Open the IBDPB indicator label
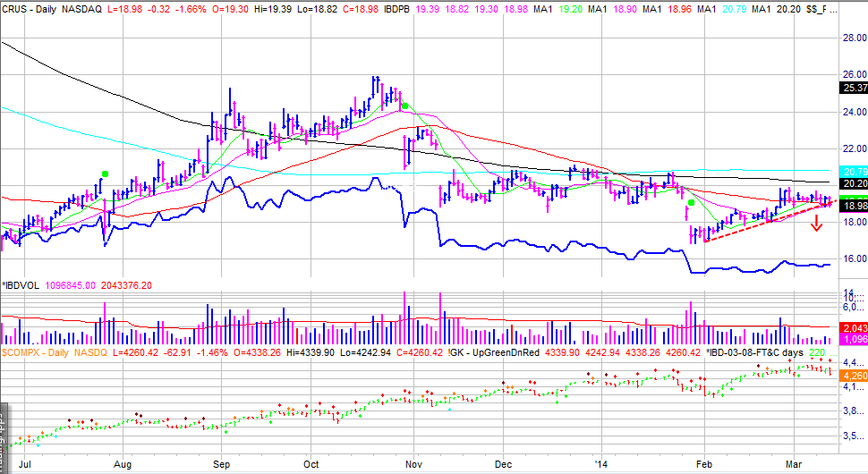This screenshot has width=868, height=474. [x=397, y=9]
